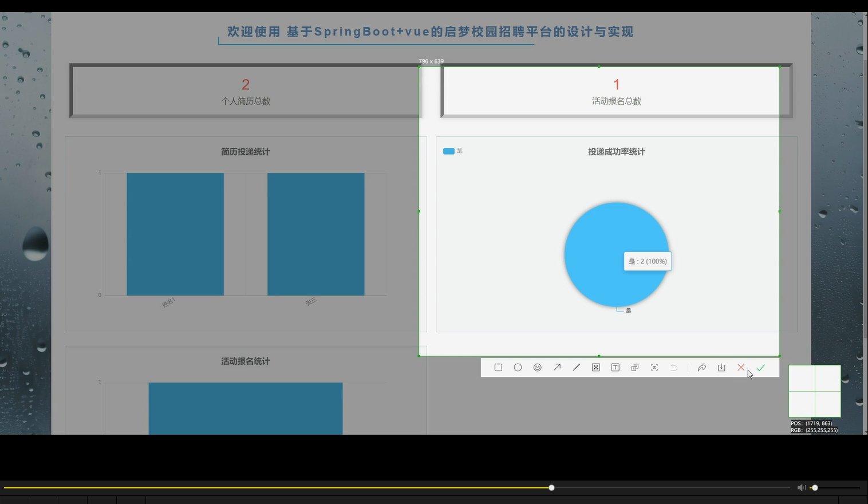Toggle the 是 legend item in pie chart

point(453,151)
